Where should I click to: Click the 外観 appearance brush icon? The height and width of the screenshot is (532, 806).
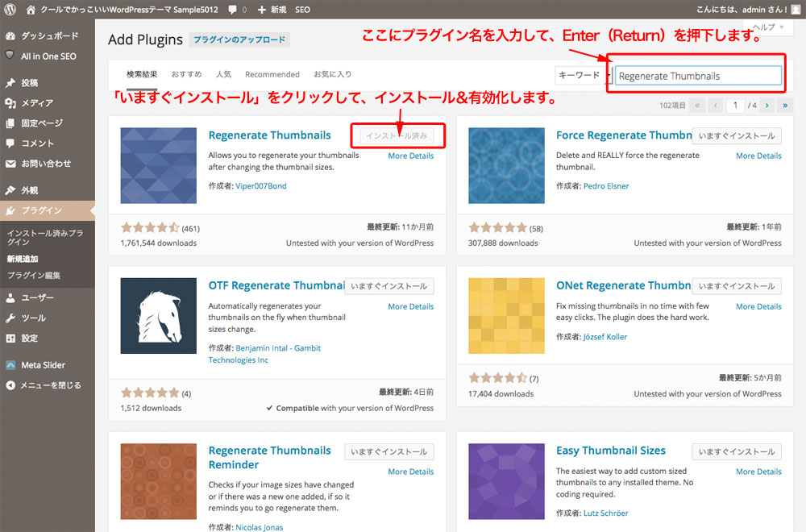point(10,190)
